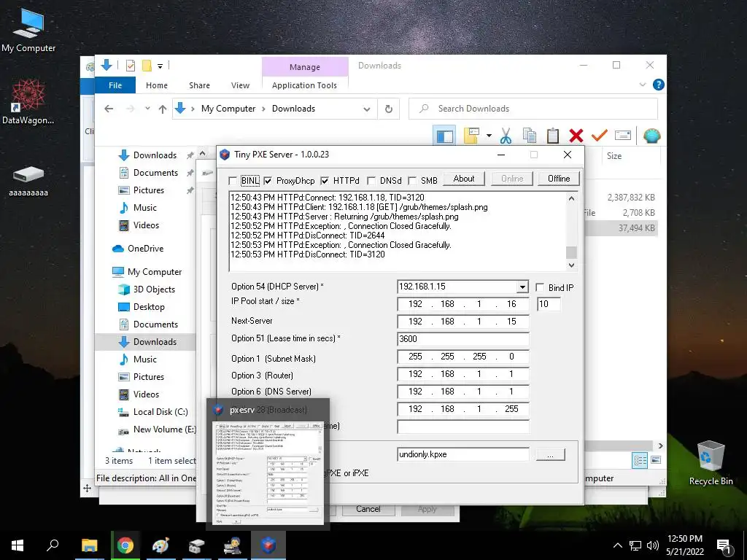The image size is (747, 560).
Task: Open Chrome from the taskbar
Action: coord(125,545)
